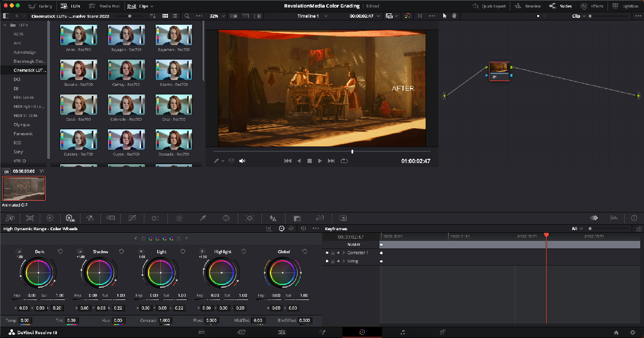The height and width of the screenshot is (338, 644).
Task: Play the clip forward
Action: [x=320, y=160]
